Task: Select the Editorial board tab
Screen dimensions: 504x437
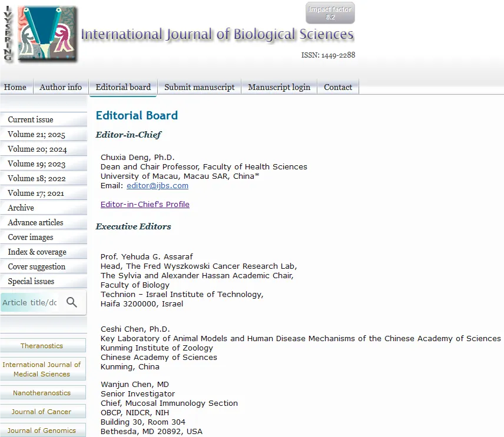Action: coord(123,87)
